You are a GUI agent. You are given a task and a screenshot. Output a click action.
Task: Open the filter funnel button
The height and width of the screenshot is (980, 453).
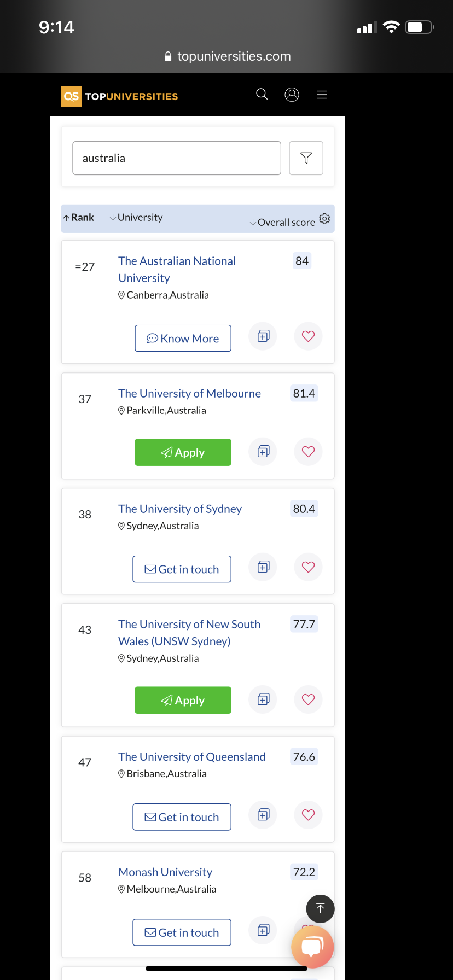click(x=306, y=158)
